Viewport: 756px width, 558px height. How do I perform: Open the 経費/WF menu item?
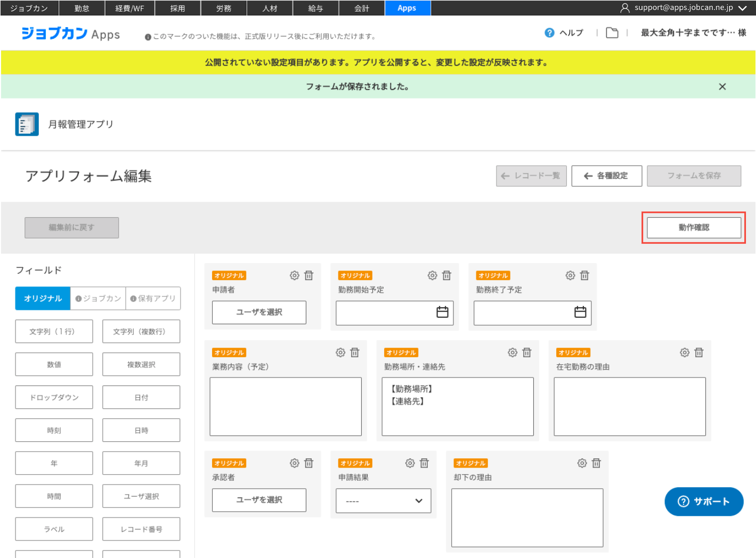pyautogui.click(x=129, y=8)
